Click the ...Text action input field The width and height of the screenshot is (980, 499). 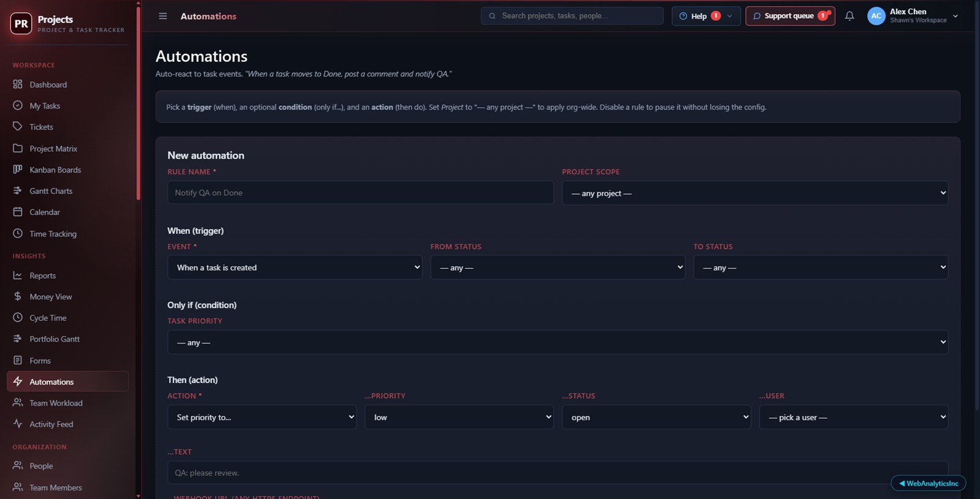(x=557, y=473)
